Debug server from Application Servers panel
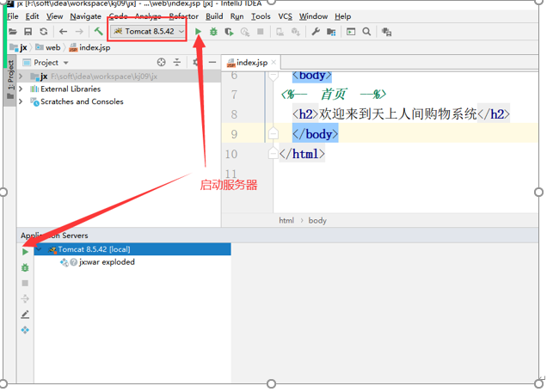 pos(25,267)
